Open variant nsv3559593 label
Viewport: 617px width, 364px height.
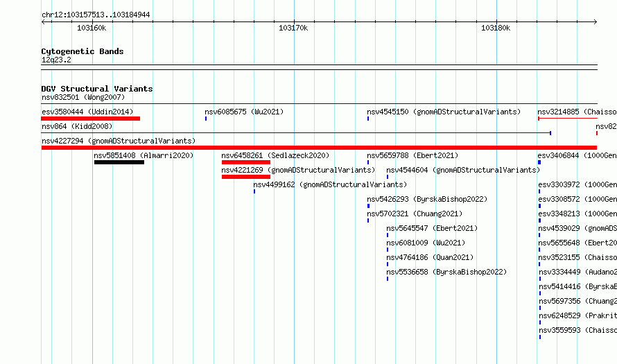[577, 330]
